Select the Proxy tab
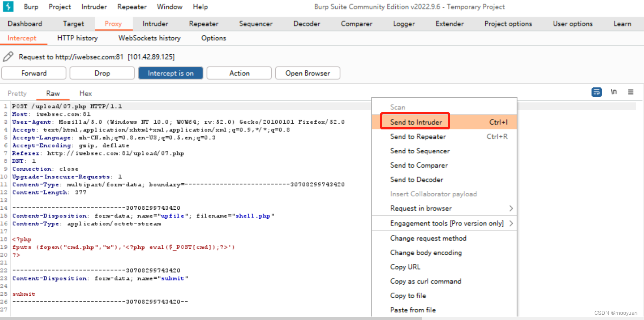This screenshot has height=320, width=644. click(113, 24)
